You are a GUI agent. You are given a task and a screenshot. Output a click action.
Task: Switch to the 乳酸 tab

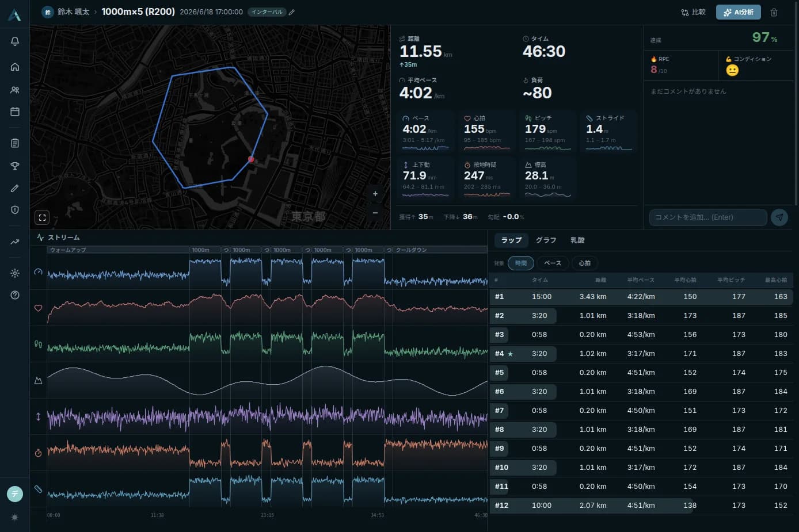577,240
